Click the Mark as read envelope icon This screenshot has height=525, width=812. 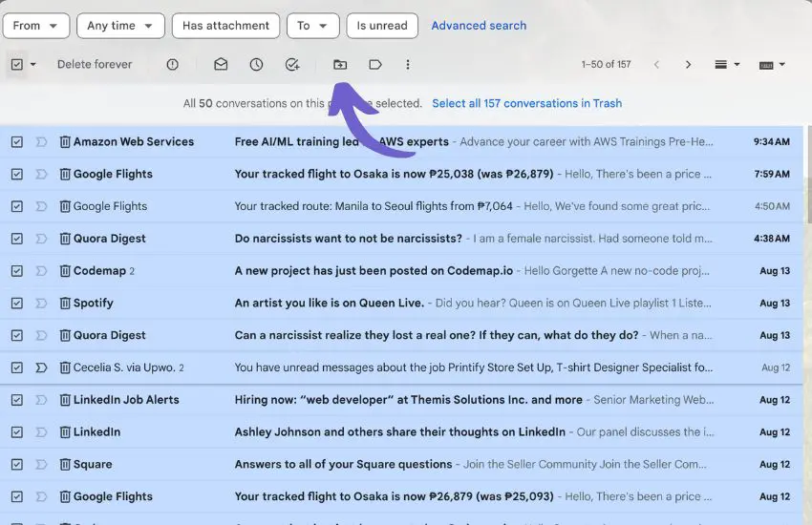221,64
